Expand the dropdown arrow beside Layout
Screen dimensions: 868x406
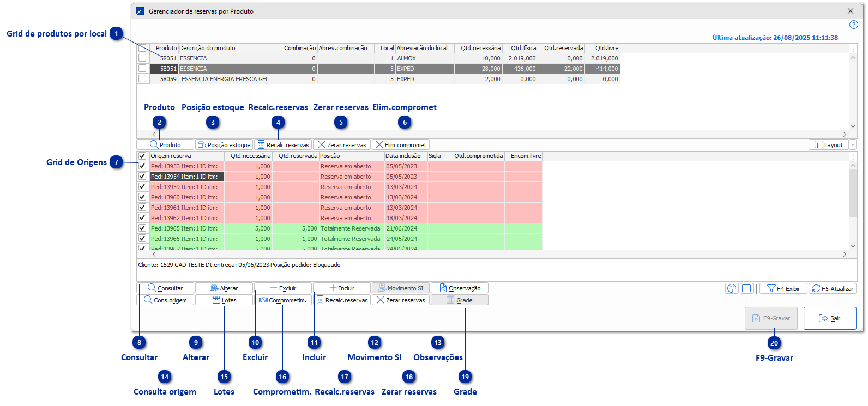click(853, 145)
